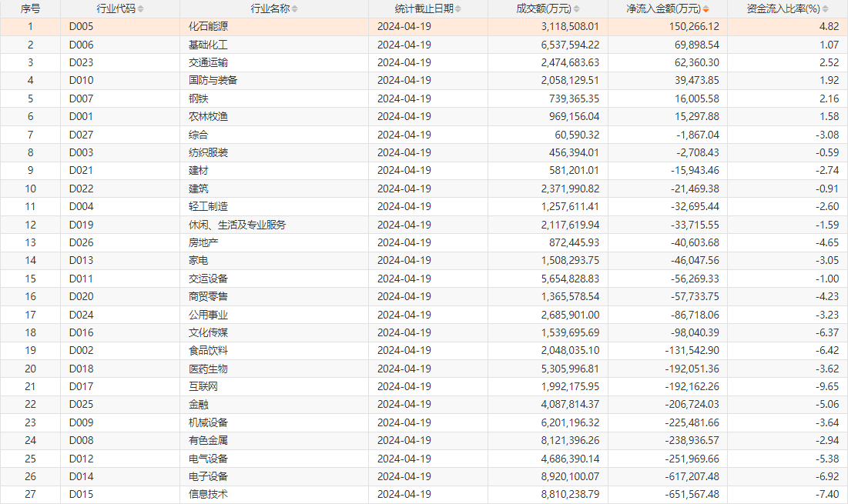This screenshot has width=848, height=504.
Task: Open the 交通运输 industry entry
Action: click(208, 62)
